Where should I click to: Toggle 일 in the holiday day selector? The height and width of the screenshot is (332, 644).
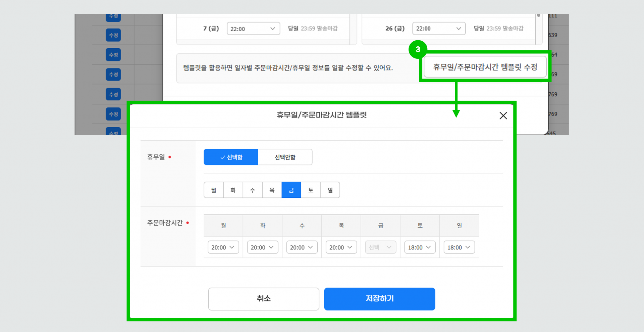point(330,190)
